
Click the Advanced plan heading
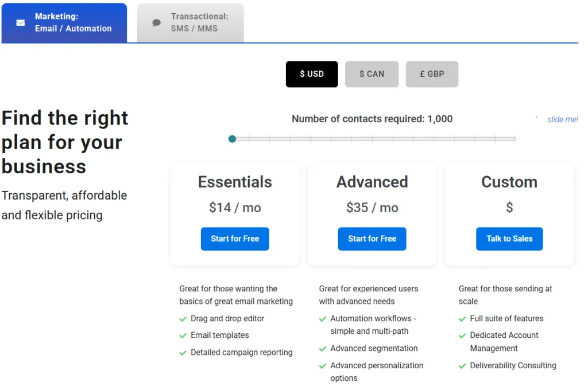coord(372,182)
